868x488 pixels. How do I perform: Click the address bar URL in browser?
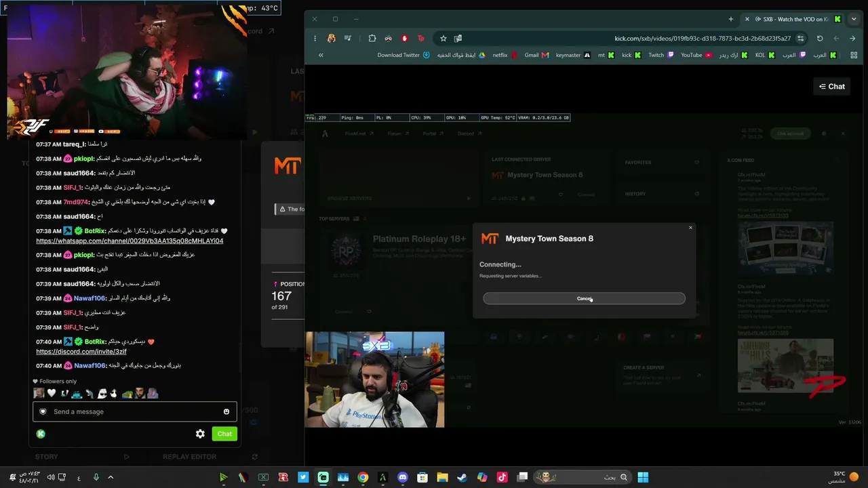tap(703, 39)
